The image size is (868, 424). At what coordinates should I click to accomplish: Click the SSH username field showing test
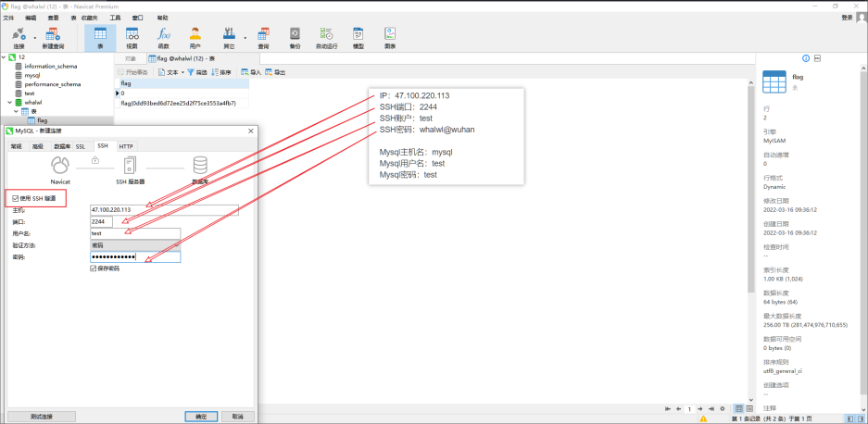pyautogui.click(x=135, y=233)
